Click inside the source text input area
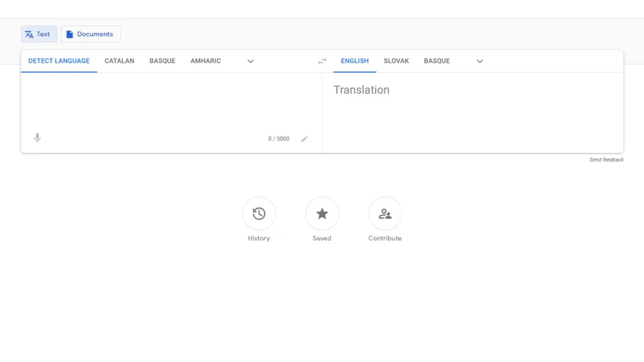Viewport: 644px width, 362px height. [x=171, y=102]
